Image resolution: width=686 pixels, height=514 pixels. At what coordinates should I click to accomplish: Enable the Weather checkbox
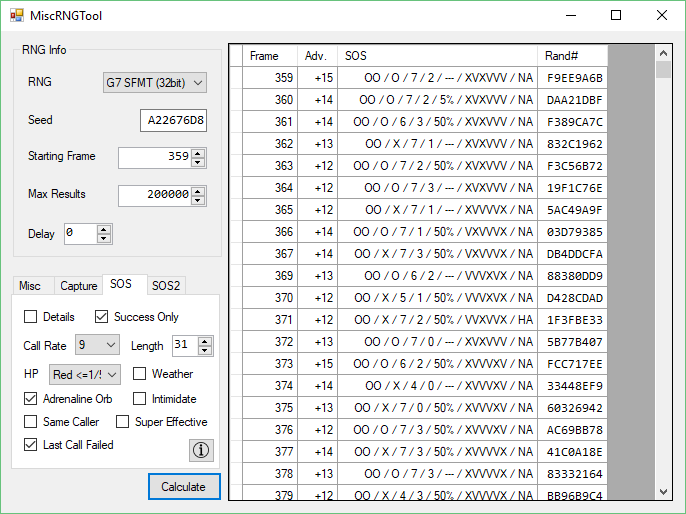[140, 374]
